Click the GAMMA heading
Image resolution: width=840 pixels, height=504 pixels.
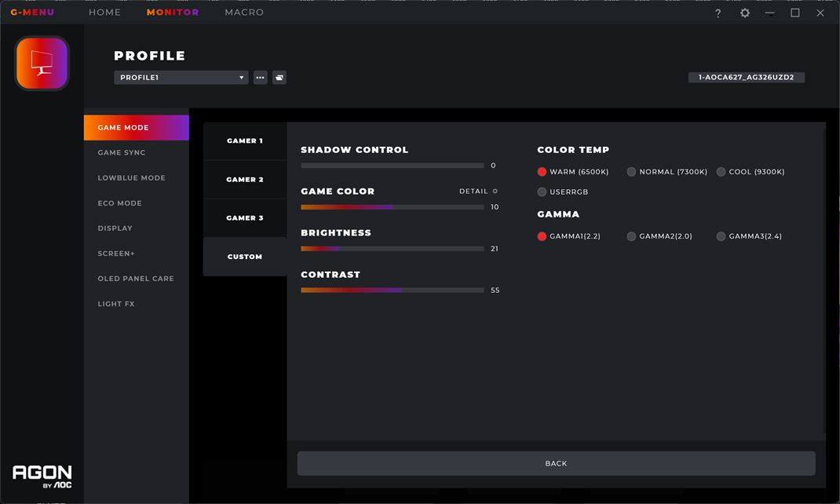click(558, 214)
